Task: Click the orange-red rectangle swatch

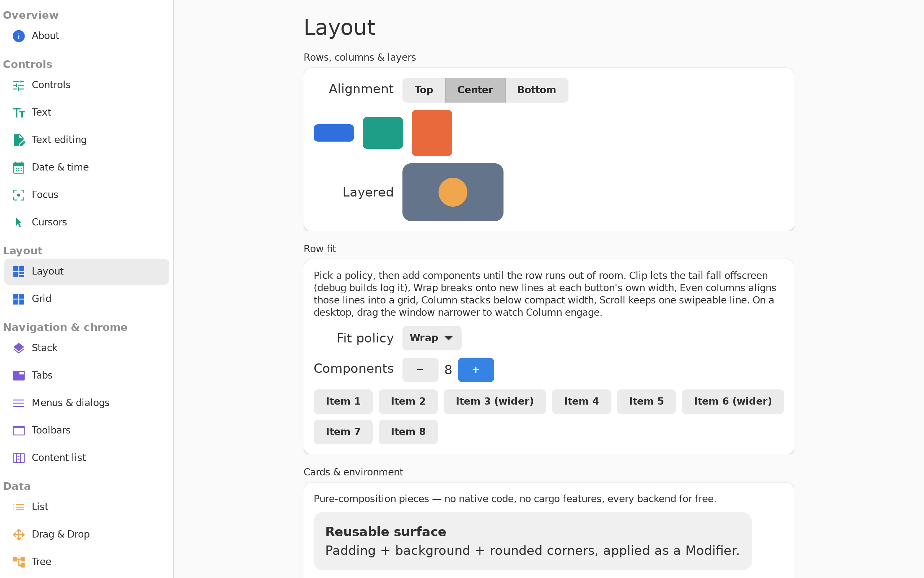Action: 432,133
